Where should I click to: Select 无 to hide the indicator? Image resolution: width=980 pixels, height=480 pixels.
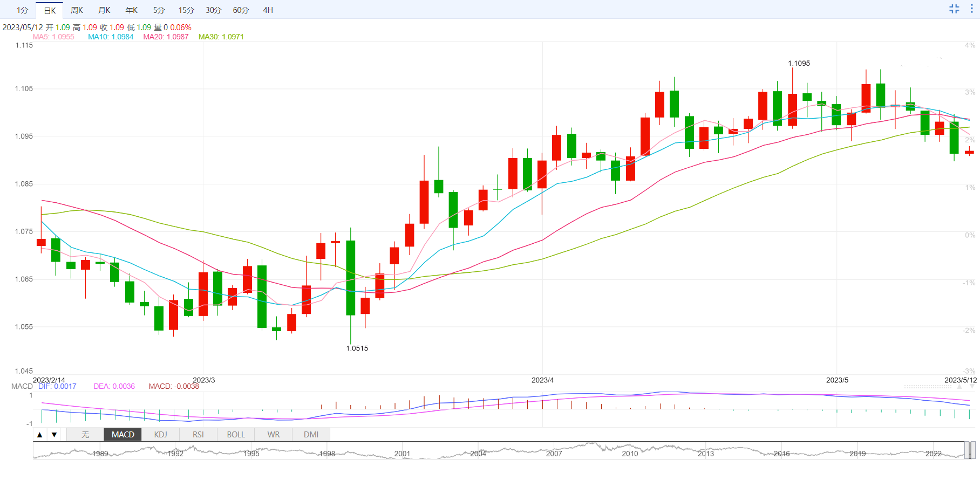pos(85,435)
